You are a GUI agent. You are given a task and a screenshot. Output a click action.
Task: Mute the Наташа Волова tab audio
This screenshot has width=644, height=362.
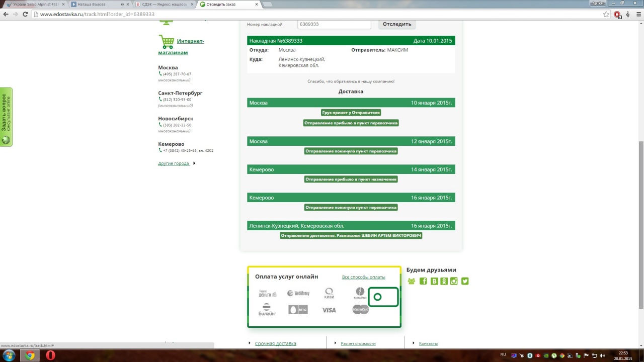tap(122, 5)
